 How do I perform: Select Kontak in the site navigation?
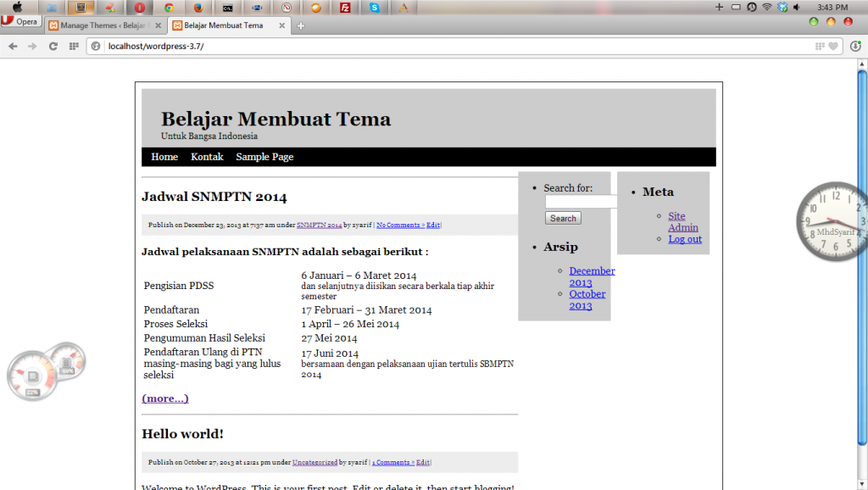click(x=207, y=157)
